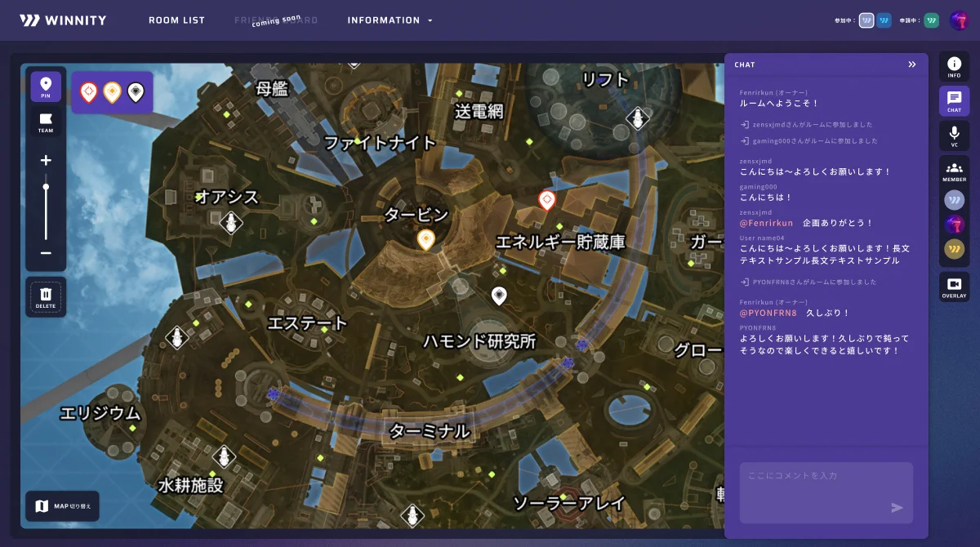Screen dimensions: 980x547
Task: Choose the black pin color
Action: pyautogui.click(x=135, y=93)
